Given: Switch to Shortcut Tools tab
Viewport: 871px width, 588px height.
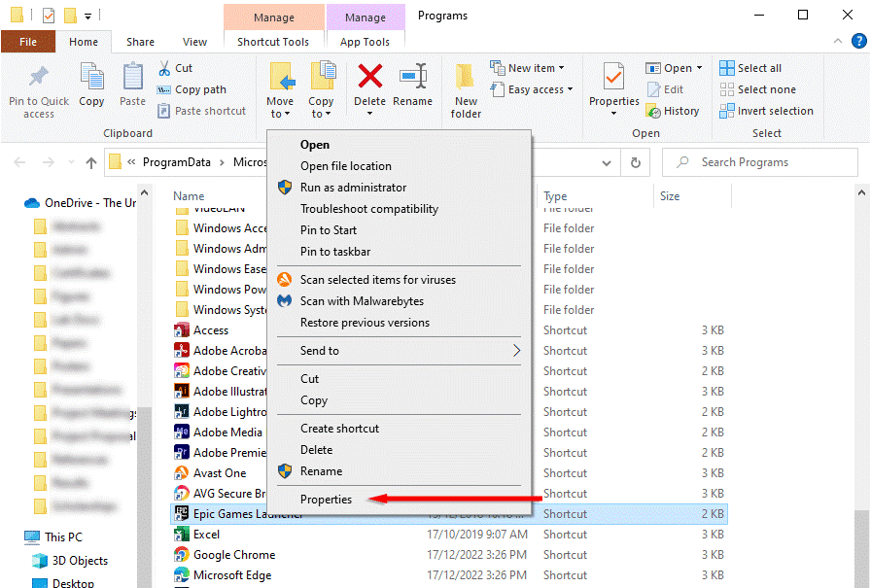Looking at the screenshot, I should (x=273, y=42).
